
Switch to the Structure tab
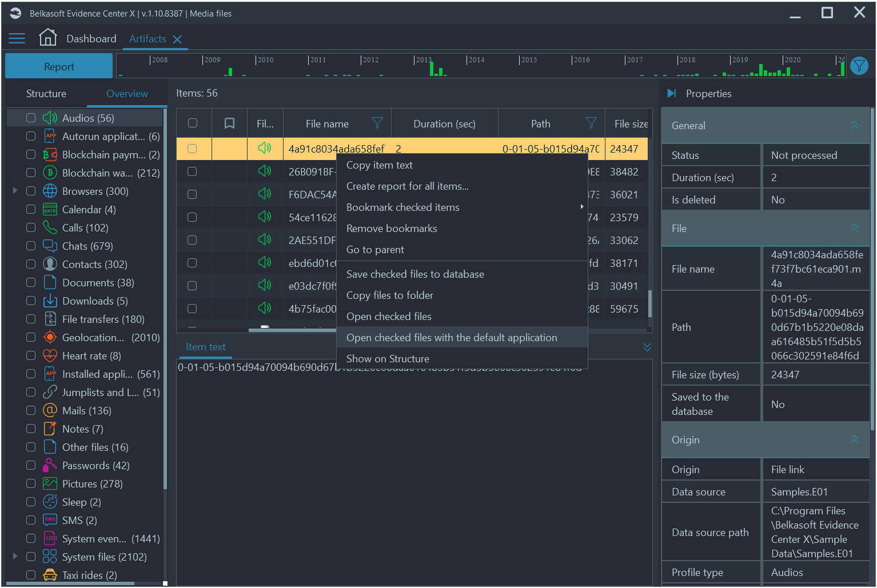click(46, 93)
